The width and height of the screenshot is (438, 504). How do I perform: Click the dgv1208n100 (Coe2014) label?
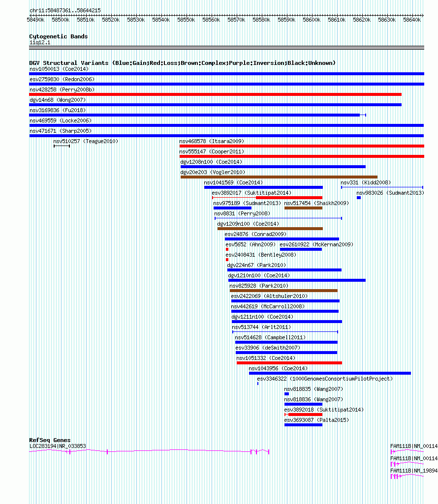[x=211, y=162]
